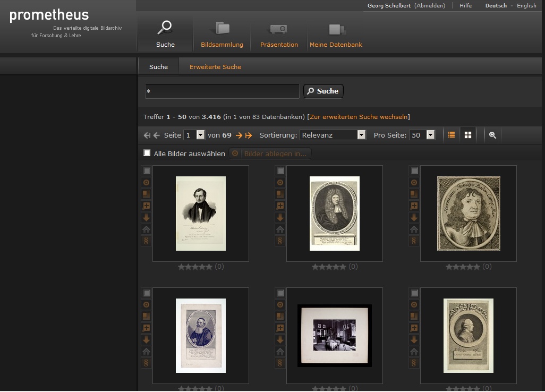Show copyright § info for curly-wig oval portrait
Image resolution: width=545 pixels, height=392 pixels.
[280, 241]
